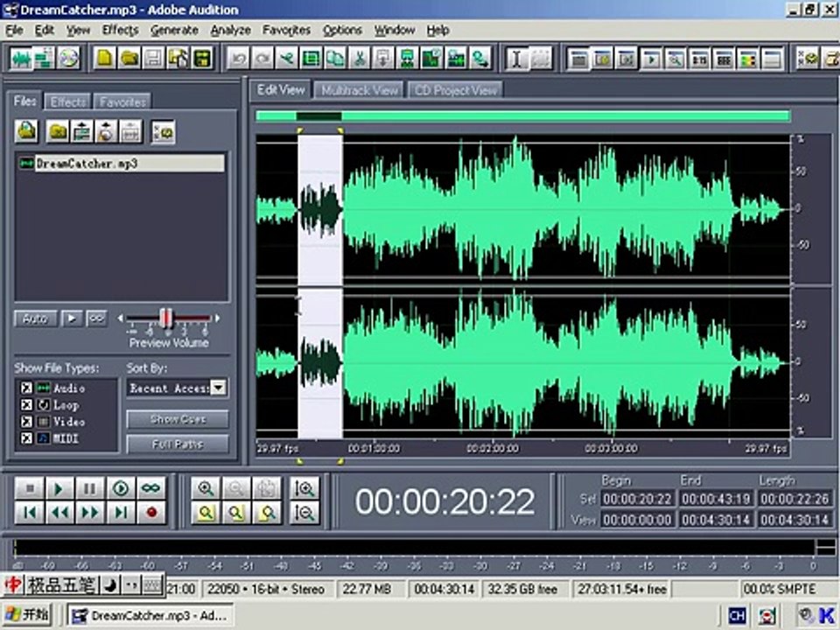
Task: Click Edit File icon in Files panel
Action: click(130, 131)
